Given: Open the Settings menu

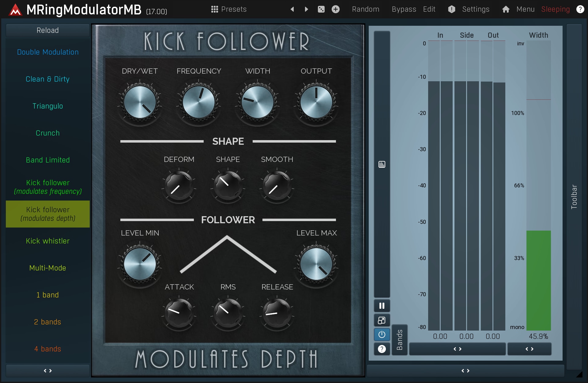Looking at the screenshot, I should 475,9.
